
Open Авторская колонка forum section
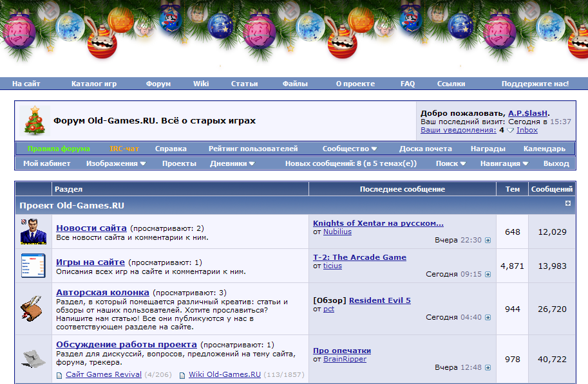click(102, 292)
